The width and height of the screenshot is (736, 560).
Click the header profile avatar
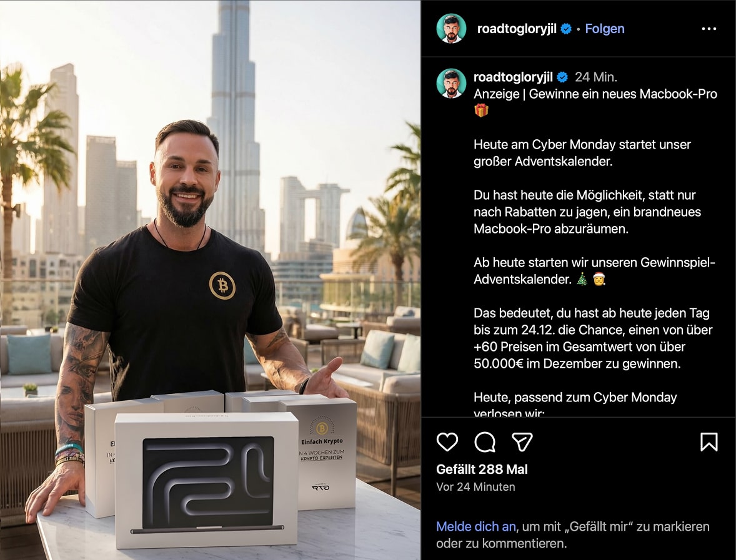pyautogui.click(x=452, y=29)
